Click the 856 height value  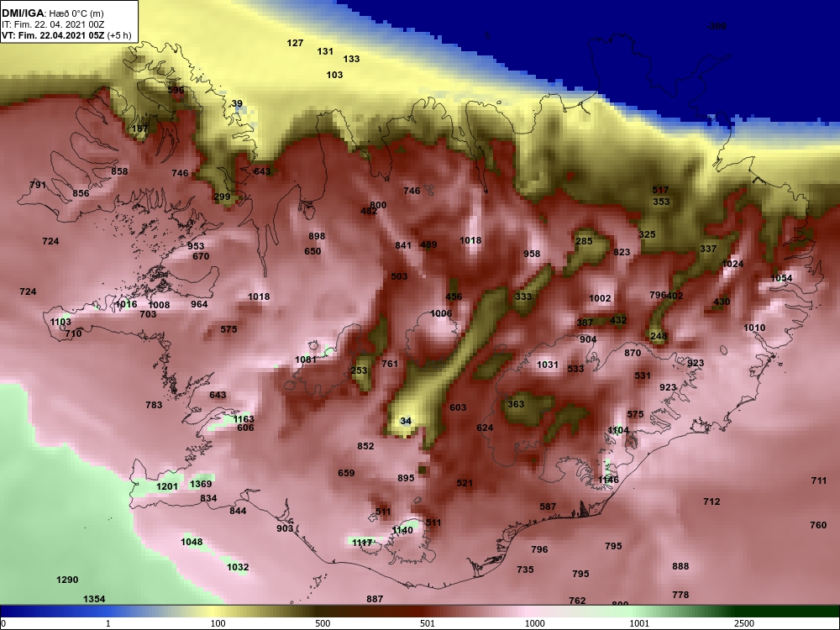click(x=81, y=193)
